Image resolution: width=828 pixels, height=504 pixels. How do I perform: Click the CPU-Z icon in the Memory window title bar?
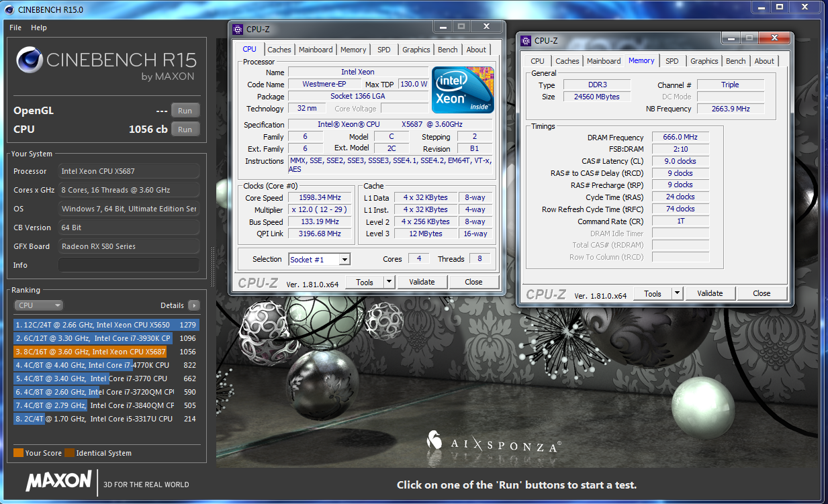click(525, 40)
